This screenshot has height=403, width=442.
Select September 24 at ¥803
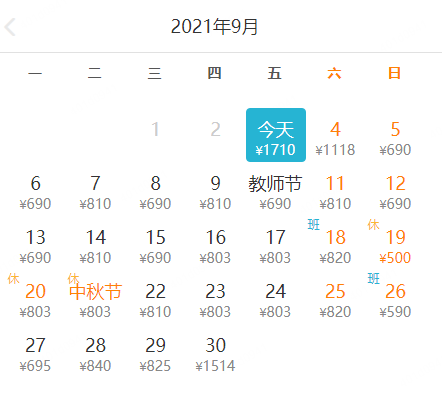coord(275,300)
